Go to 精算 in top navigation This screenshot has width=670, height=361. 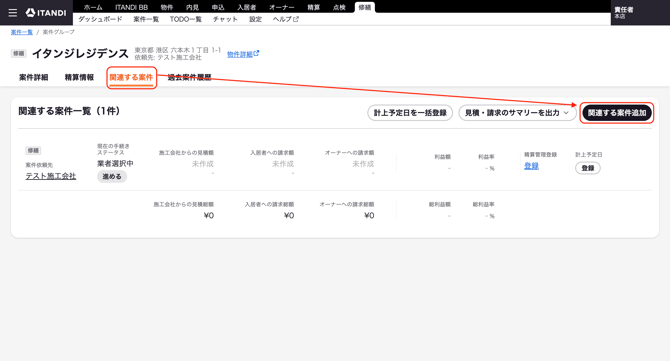(314, 7)
